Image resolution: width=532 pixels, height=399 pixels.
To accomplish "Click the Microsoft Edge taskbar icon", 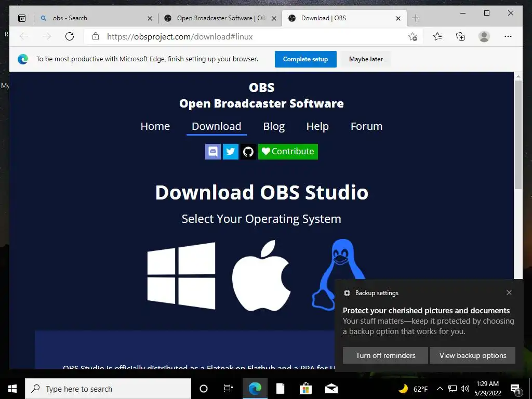I will click(255, 389).
